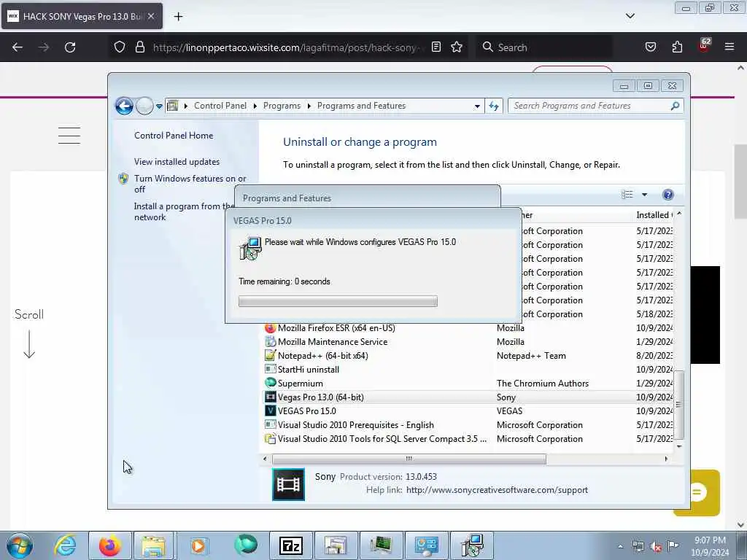This screenshot has width=747, height=560.
Task: Click the site padlock icon
Action: tap(139, 47)
